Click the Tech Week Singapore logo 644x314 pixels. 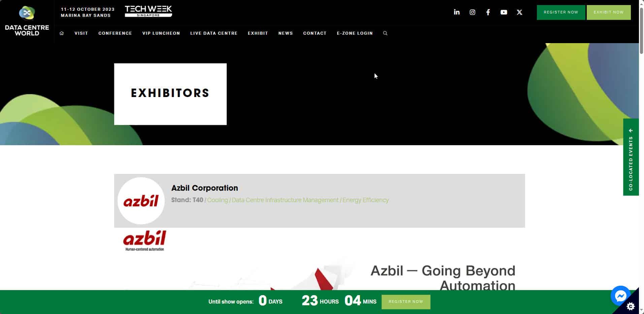click(148, 11)
